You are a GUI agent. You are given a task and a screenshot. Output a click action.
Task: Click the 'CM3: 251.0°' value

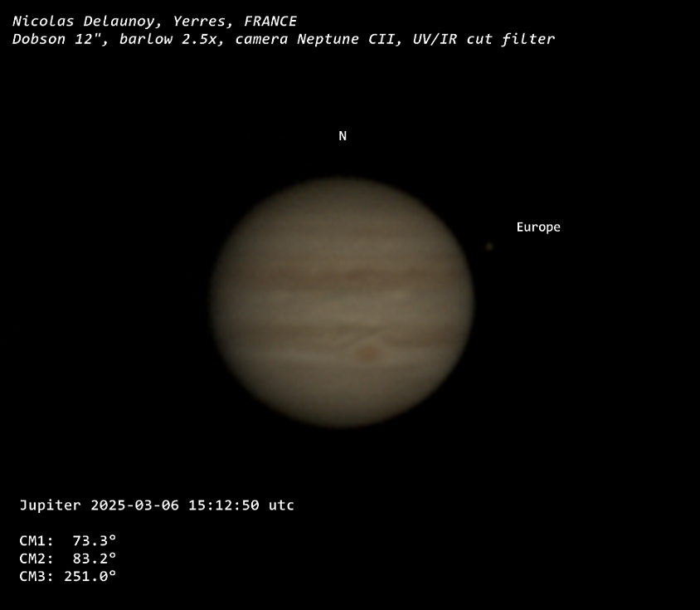coord(68,576)
